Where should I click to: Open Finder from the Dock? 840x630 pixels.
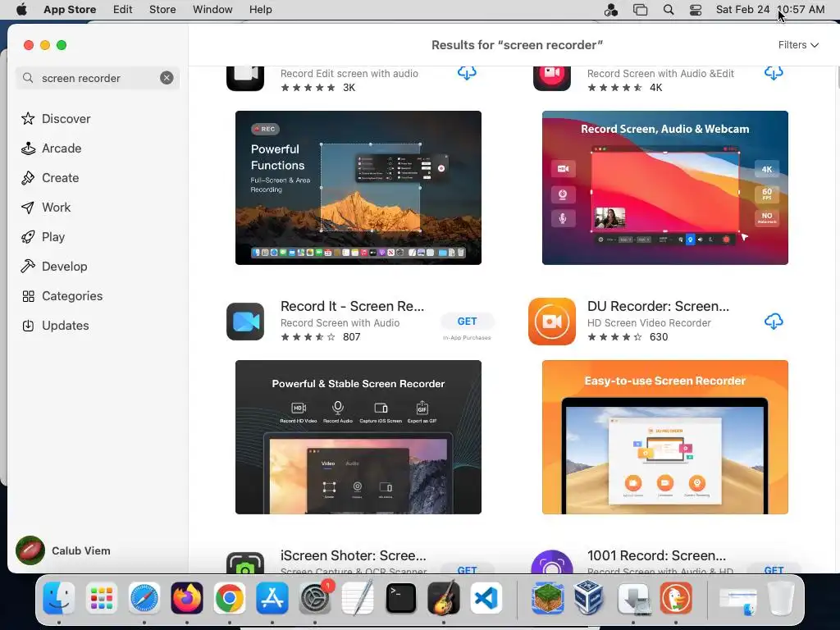[58, 598]
